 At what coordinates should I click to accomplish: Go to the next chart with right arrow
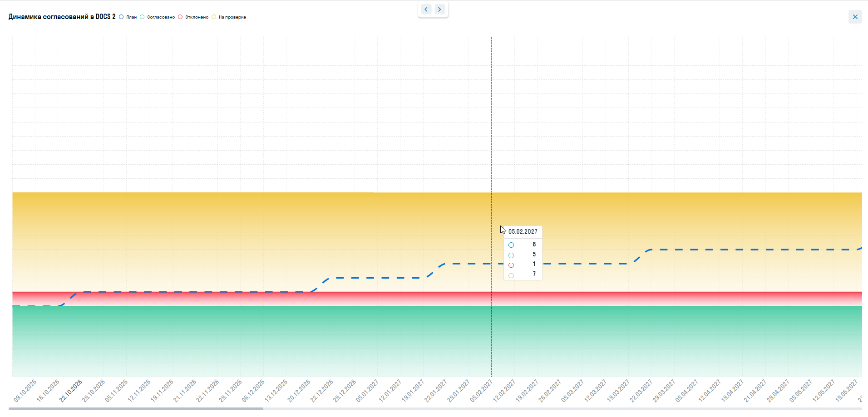pos(439,9)
